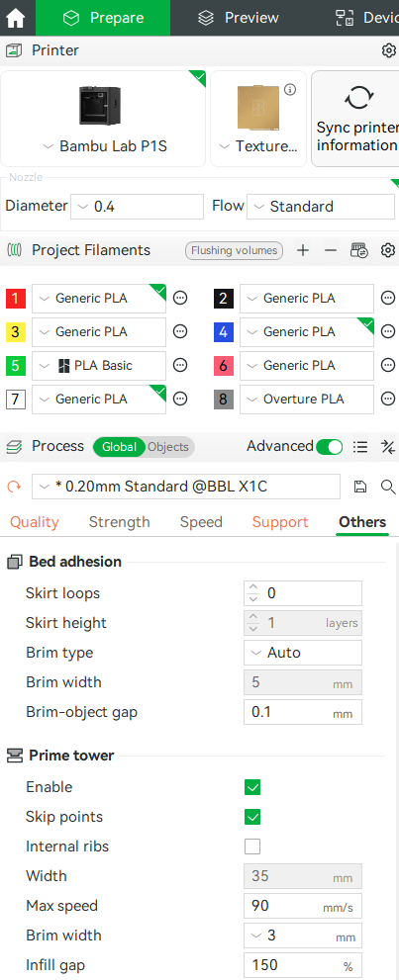Image resolution: width=399 pixels, height=980 pixels.
Task: Search process settings with magnifier icon
Action: click(x=388, y=487)
